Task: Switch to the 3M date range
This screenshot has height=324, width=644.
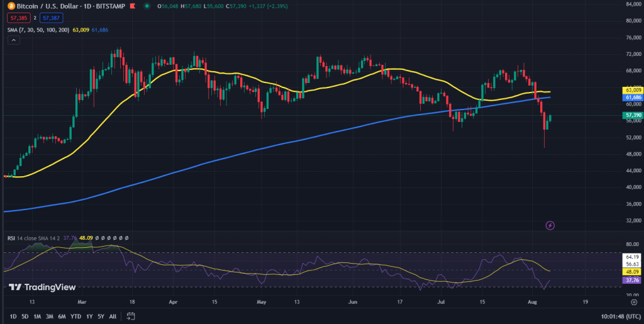Action: (x=49, y=316)
